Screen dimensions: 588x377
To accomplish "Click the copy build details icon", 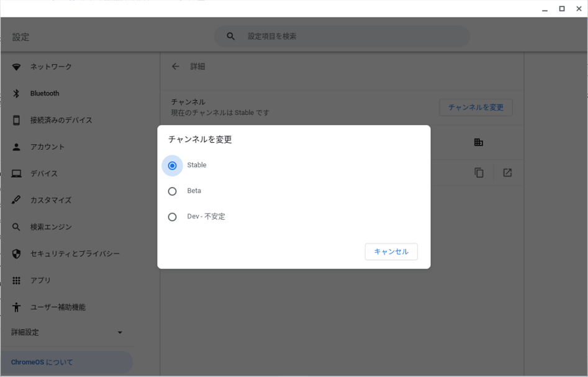I will click(479, 173).
